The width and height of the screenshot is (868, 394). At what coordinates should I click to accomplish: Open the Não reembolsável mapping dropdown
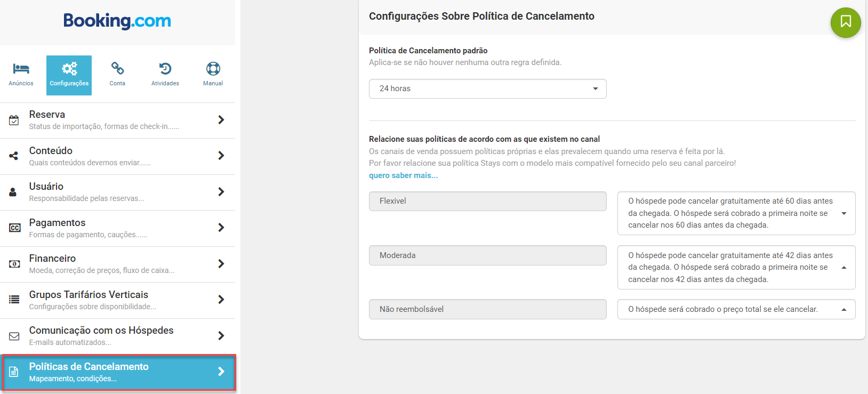[736, 309]
